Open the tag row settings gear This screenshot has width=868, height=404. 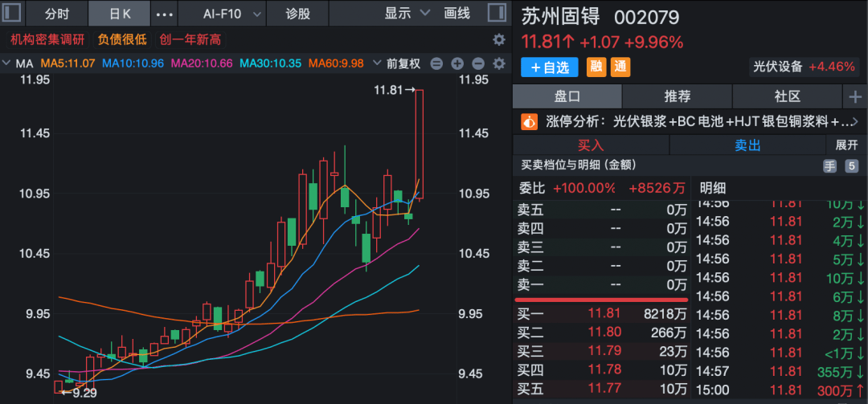tap(498, 39)
